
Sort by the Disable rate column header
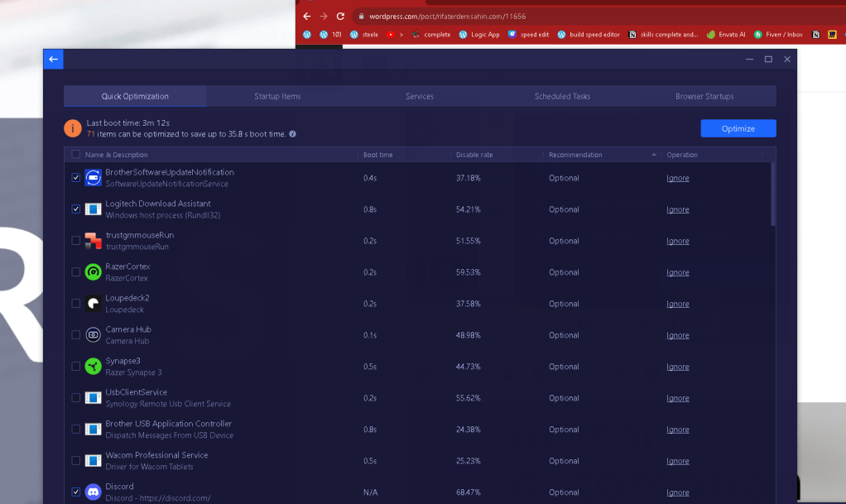[474, 154]
